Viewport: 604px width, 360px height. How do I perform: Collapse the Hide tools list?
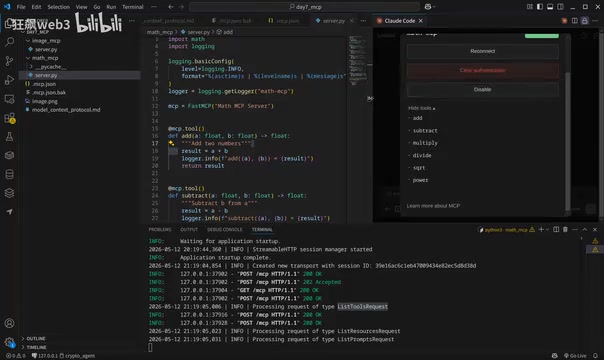[421, 108]
